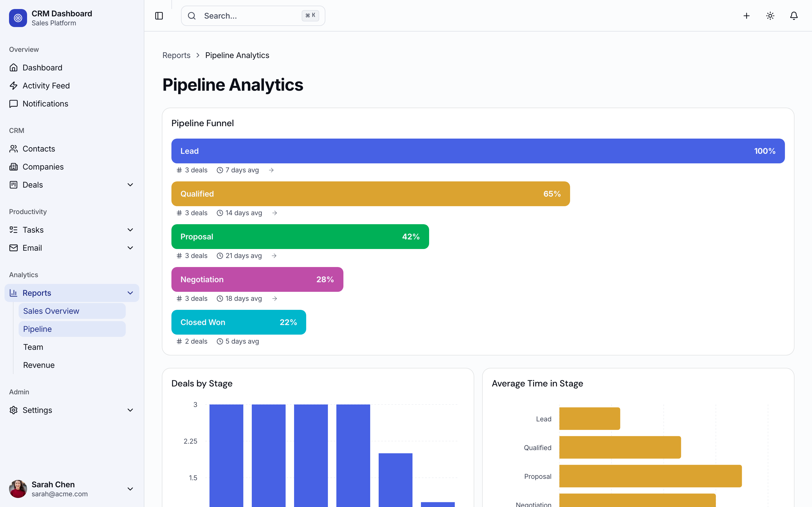
Task: Click the search magnifier icon
Action: [192, 15]
